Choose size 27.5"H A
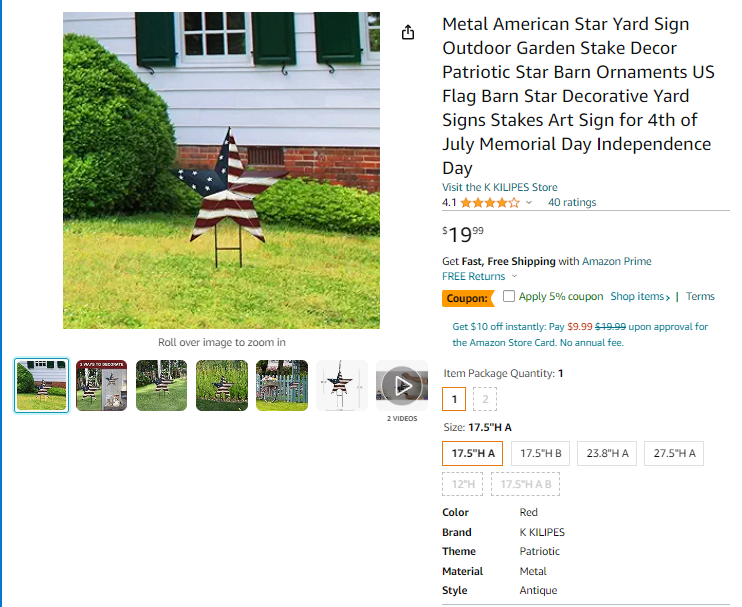The image size is (742, 607). pyautogui.click(x=674, y=453)
